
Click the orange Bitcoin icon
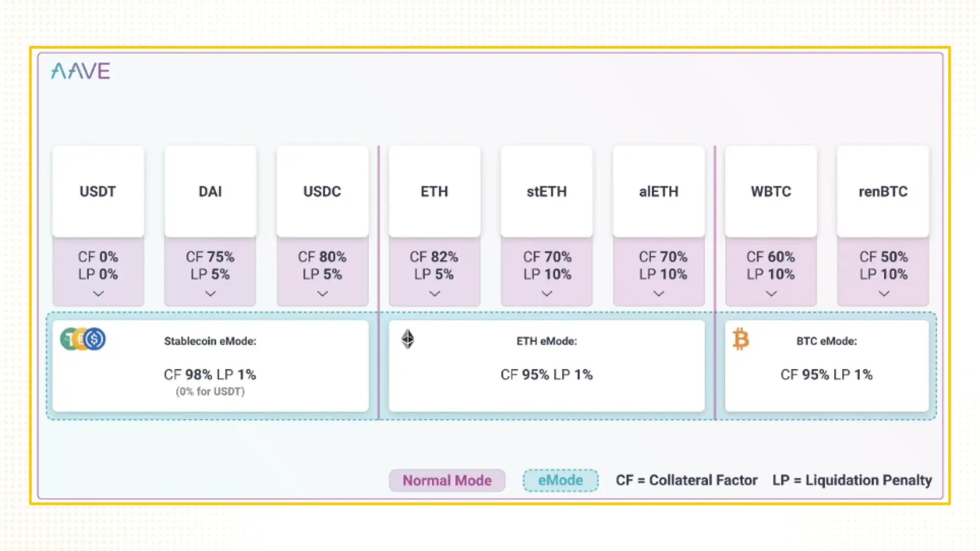(741, 339)
